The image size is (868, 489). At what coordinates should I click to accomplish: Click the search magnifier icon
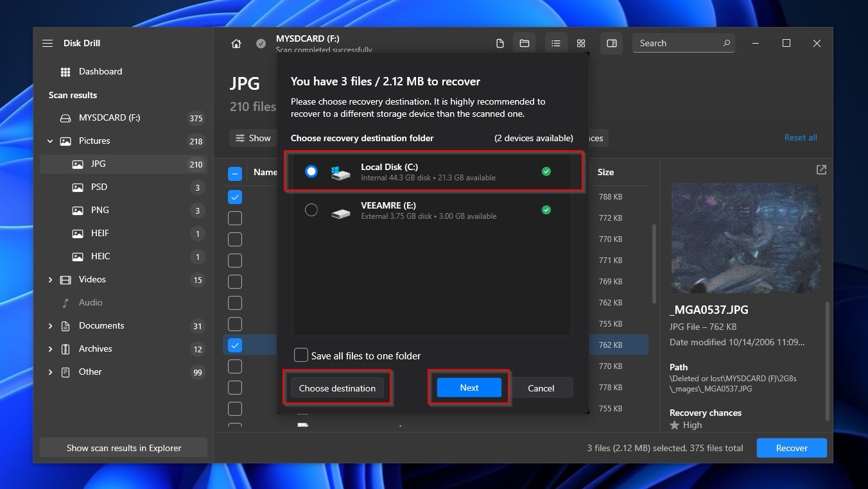pos(727,43)
